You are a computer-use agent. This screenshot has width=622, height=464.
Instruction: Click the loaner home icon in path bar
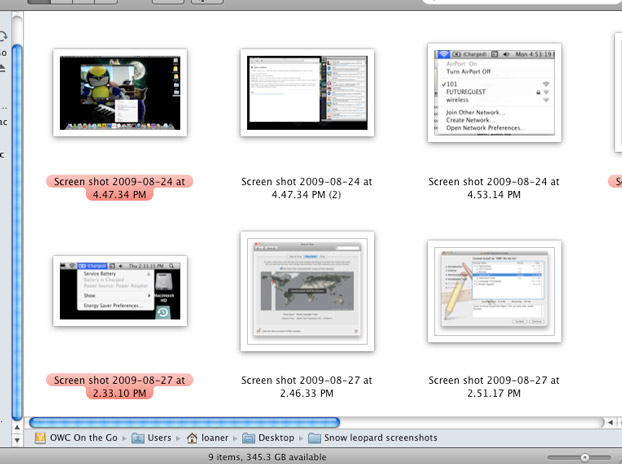[x=193, y=438]
